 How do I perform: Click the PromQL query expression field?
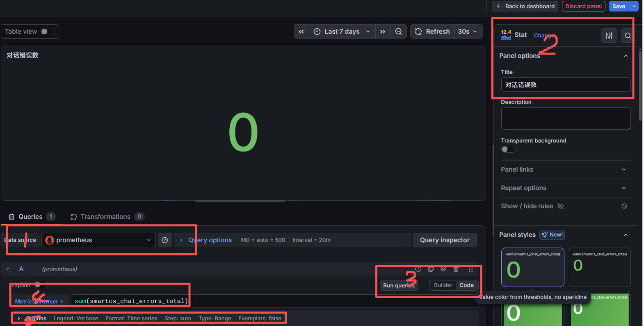[274, 301]
